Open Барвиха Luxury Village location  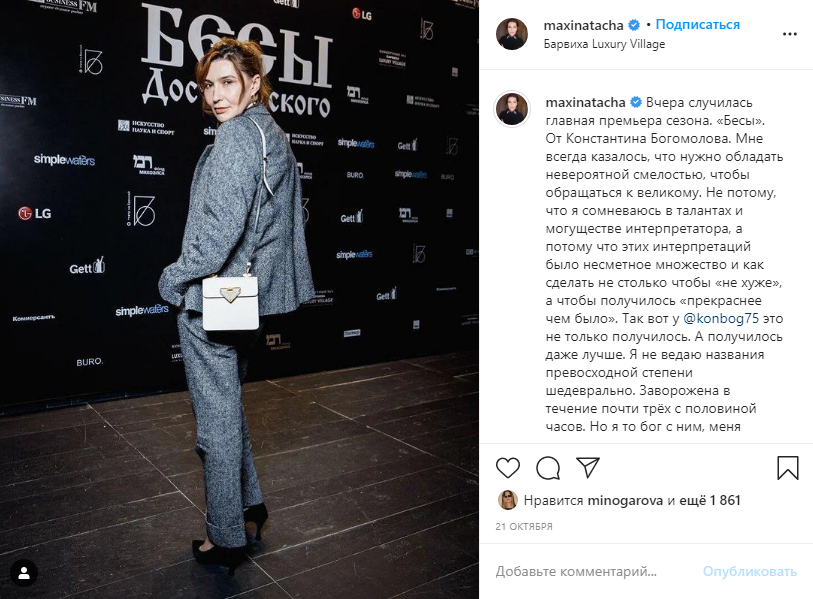(604, 44)
